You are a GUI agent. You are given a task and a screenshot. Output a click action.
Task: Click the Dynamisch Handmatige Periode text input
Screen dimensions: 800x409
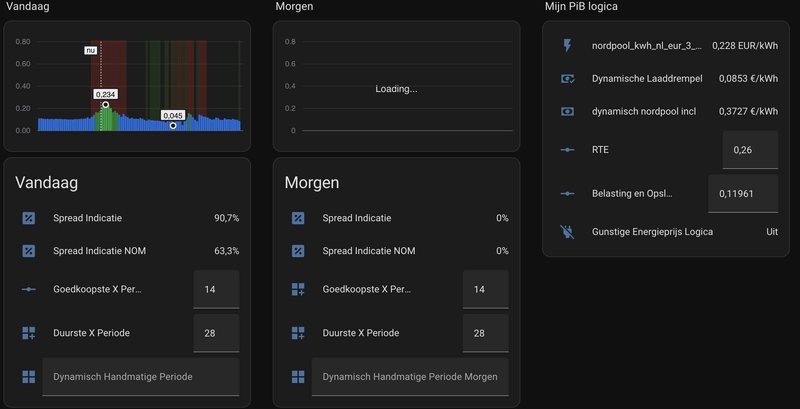140,377
